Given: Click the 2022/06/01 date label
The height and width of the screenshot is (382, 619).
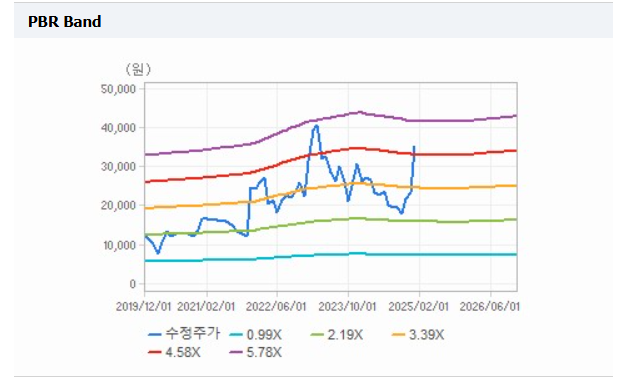Looking at the screenshot, I should pyautogui.click(x=276, y=307).
